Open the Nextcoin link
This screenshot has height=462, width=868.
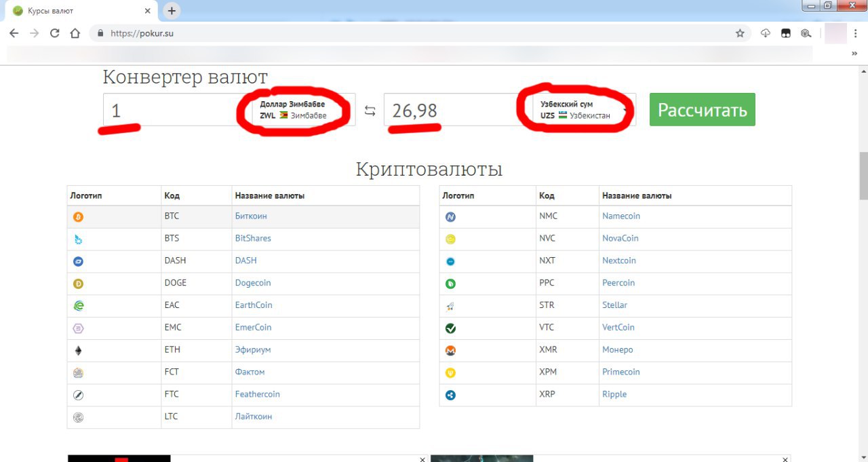(619, 261)
